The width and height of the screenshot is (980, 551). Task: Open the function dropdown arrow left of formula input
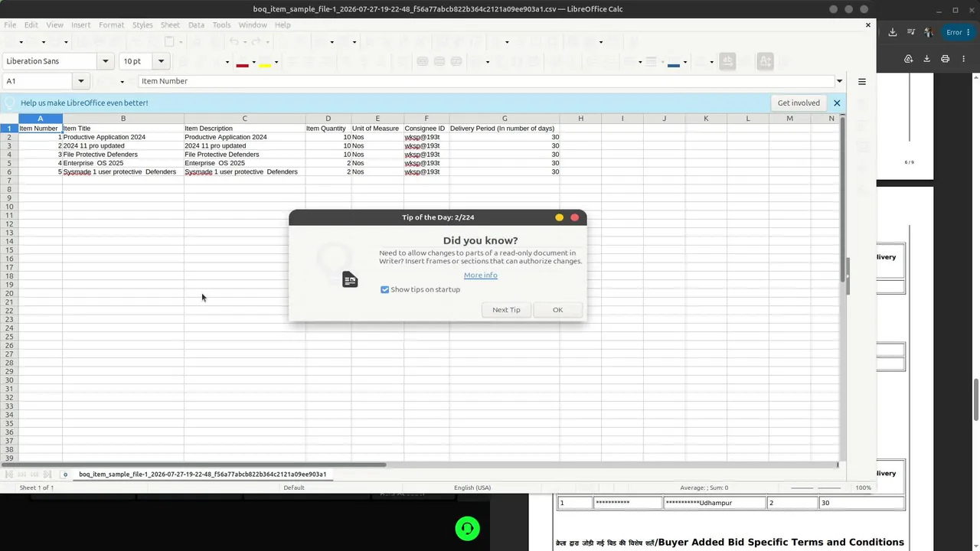click(x=122, y=82)
